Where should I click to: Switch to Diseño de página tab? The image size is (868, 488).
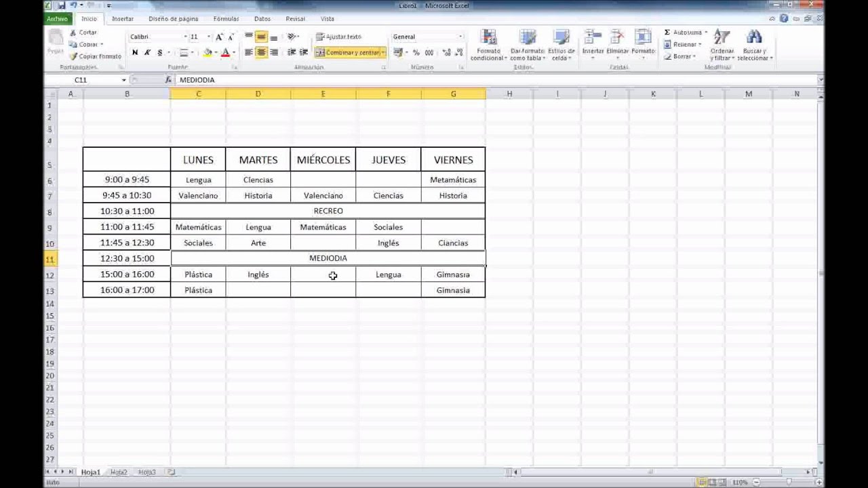coord(174,19)
